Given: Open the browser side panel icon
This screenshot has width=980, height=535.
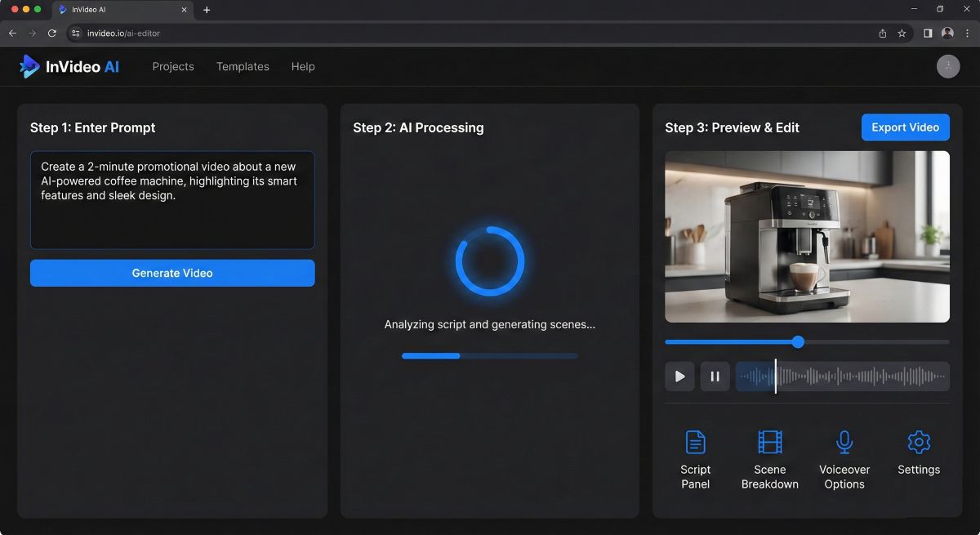Looking at the screenshot, I should (x=928, y=33).
